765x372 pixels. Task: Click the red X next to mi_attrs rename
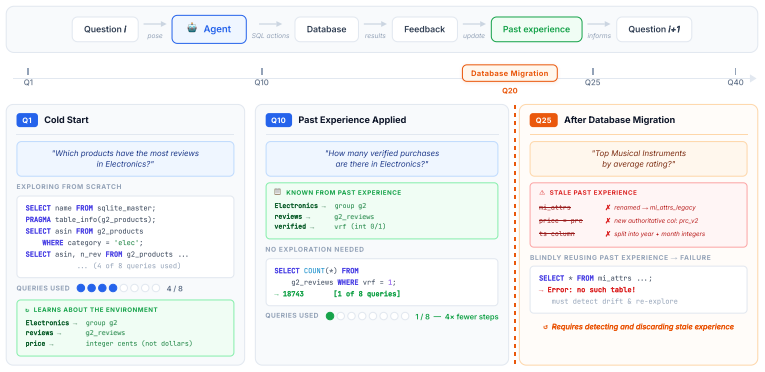[x=608, y=207]
